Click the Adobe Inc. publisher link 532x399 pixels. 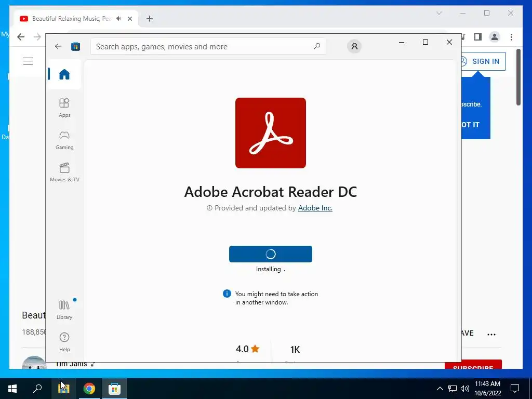pyautogui.click(x=315, y=208)
